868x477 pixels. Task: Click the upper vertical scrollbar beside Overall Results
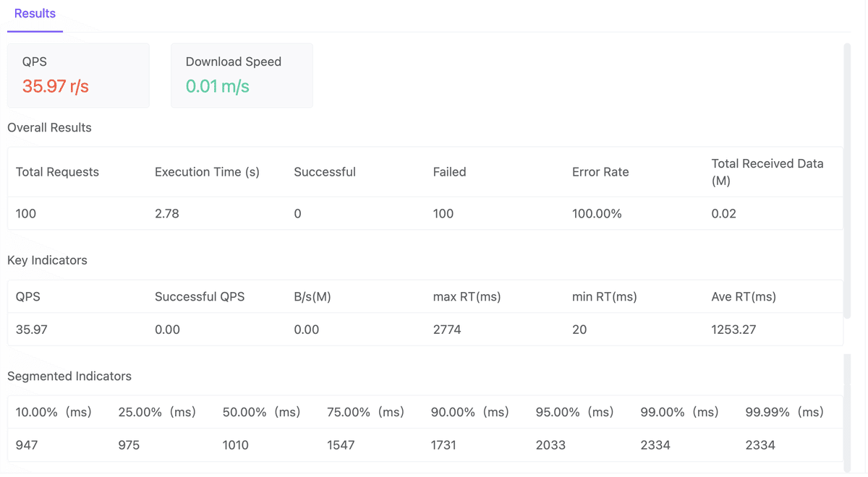click(847, 181)
